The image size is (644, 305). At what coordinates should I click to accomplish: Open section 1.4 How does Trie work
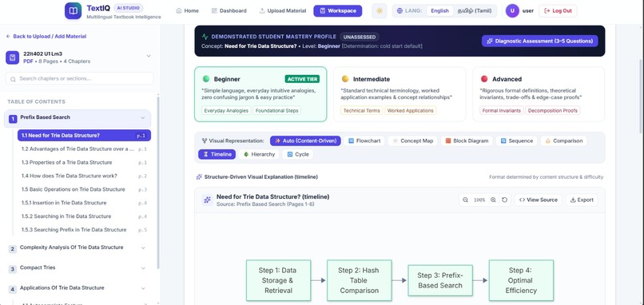click(x=84, y=176)
